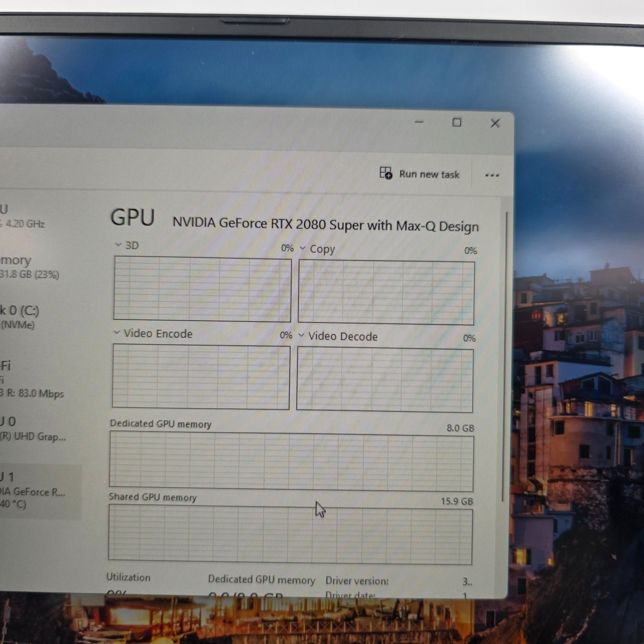This screenshot has height=644, width=644.
Task: Open more options menu for Task Manager
Action: pos(492,175)
